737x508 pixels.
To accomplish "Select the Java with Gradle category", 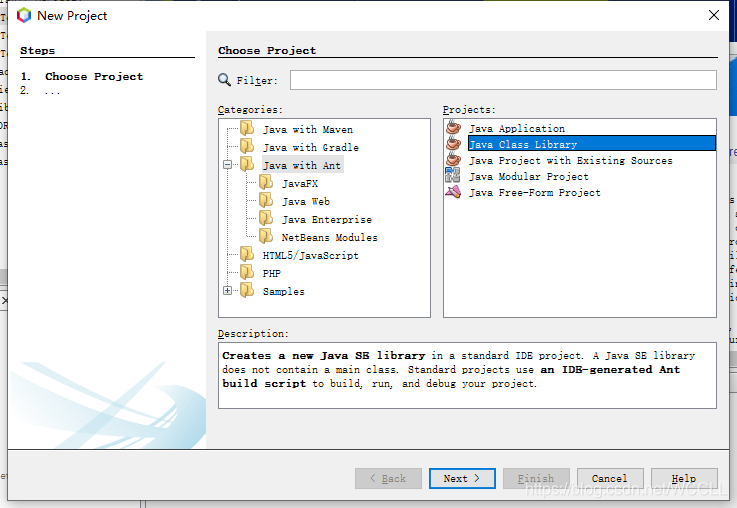I will [310, 148].
